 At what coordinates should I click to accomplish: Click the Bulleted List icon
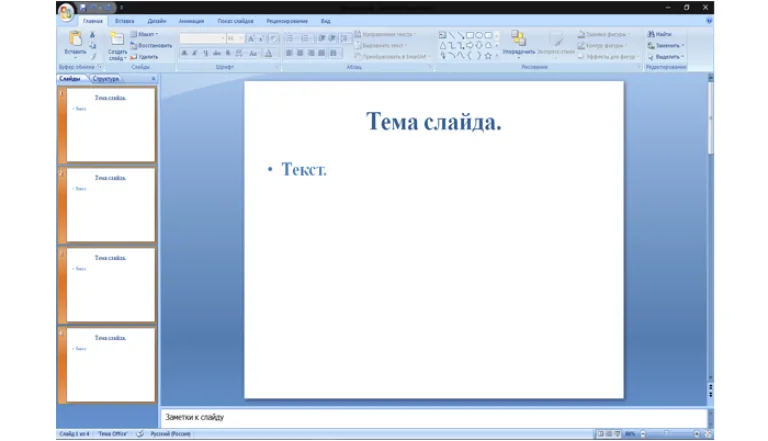[289, 38]
